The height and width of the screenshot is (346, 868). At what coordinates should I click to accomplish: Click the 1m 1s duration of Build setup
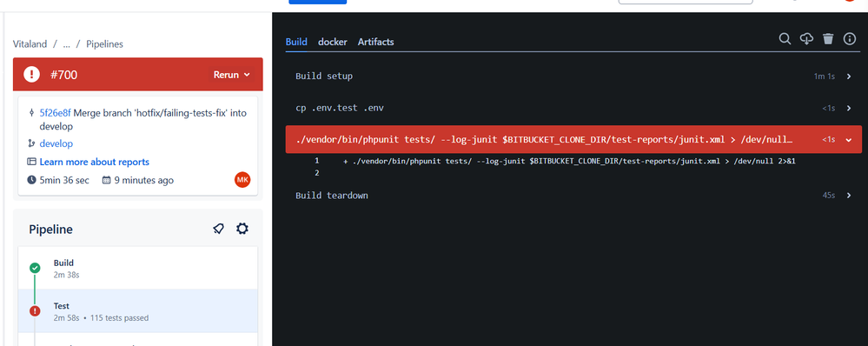point(825,77)
